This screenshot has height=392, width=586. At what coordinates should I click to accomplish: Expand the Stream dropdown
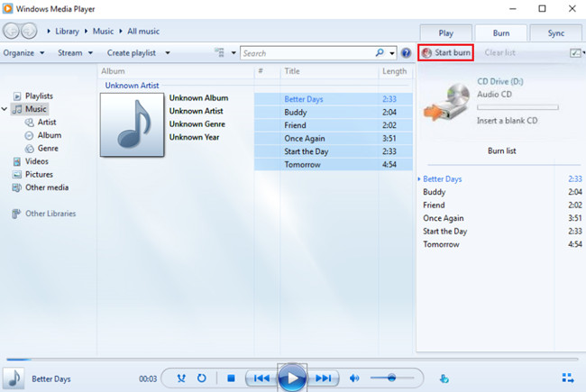[x=74, y=53]
